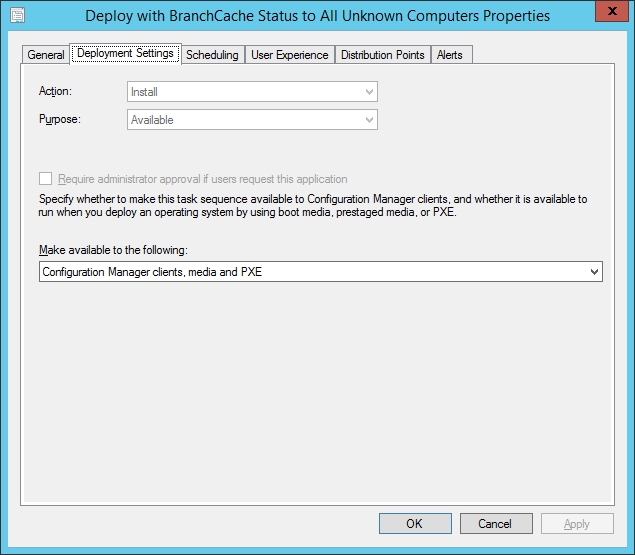The width and height of the screenshot is (635, 555).
Task: Click the Make available to the following label
Action: (113, 249)
